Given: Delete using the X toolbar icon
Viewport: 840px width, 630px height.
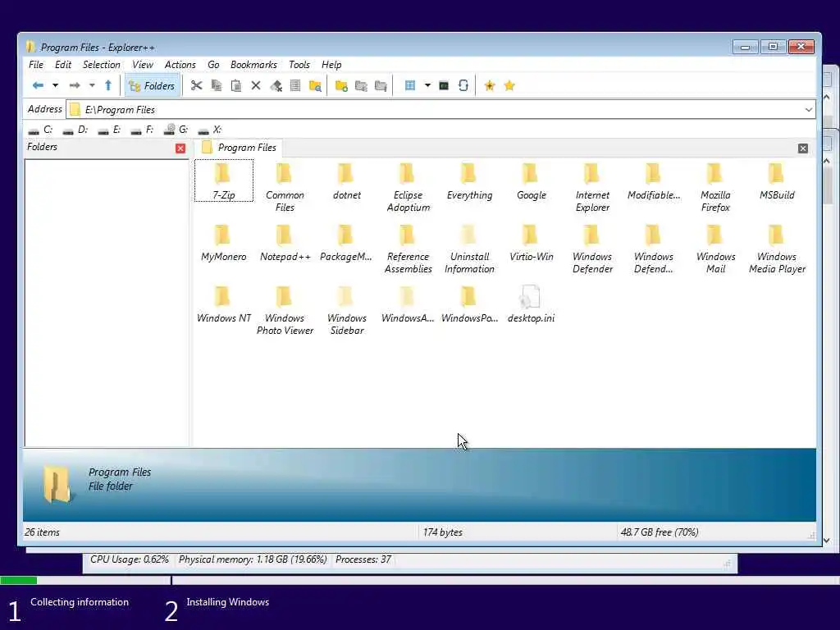Looking at the screenshot, I should [256, 85].
